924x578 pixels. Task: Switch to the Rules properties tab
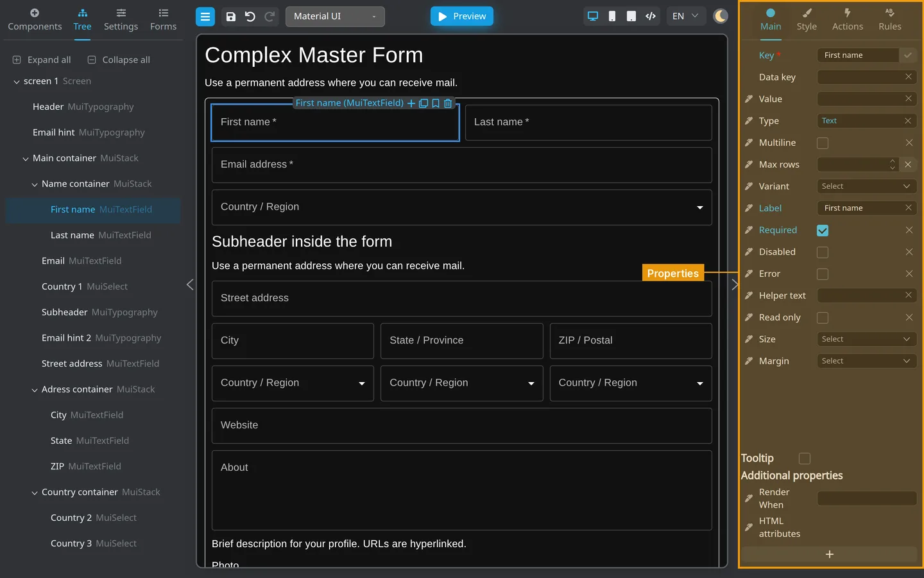coord(890,20)
